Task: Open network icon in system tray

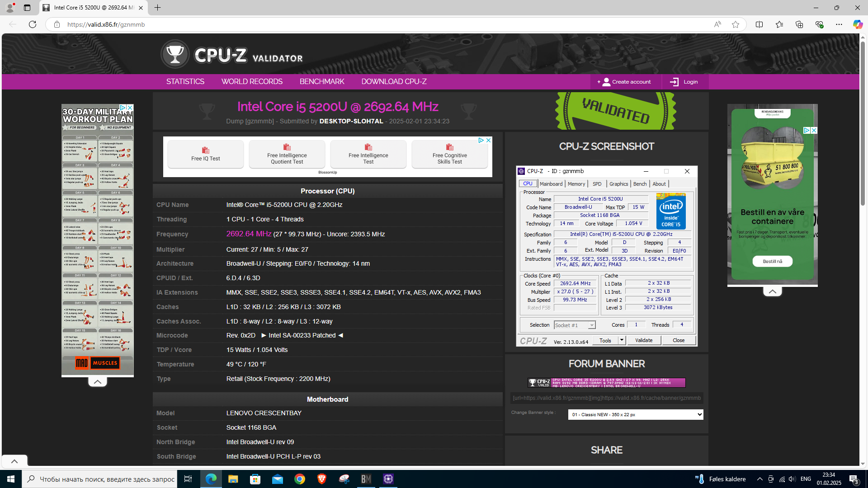Action: pyautogui.click(x=782, y=479)
